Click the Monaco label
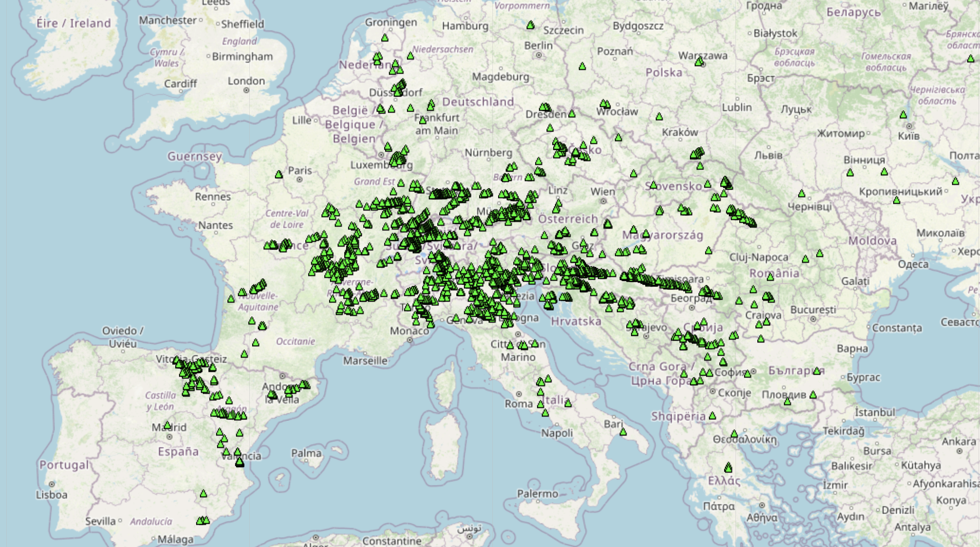 tap(409, 330)
